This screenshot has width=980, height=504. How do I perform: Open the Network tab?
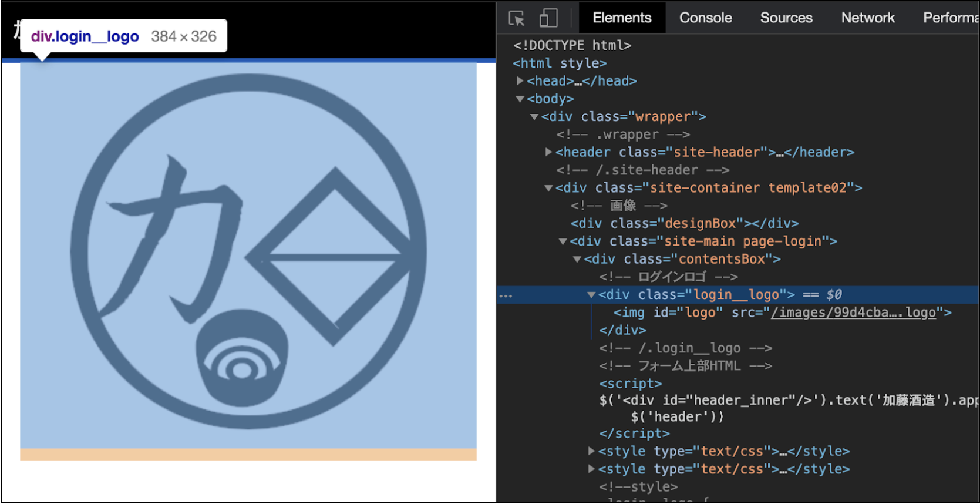click(868, 18)
